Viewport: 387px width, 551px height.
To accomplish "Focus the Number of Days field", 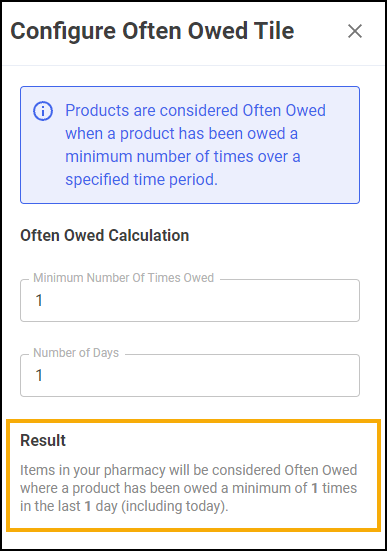I will [190, 375].
